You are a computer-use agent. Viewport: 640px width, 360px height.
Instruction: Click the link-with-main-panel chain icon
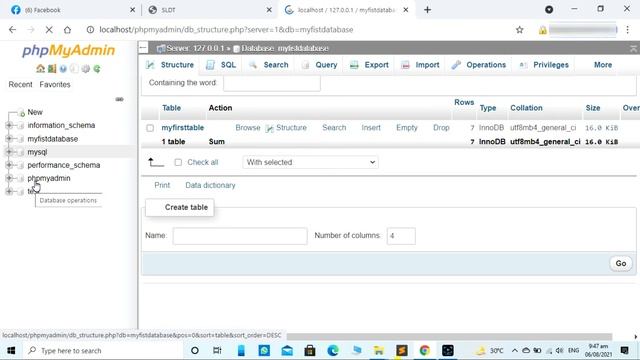119,99
